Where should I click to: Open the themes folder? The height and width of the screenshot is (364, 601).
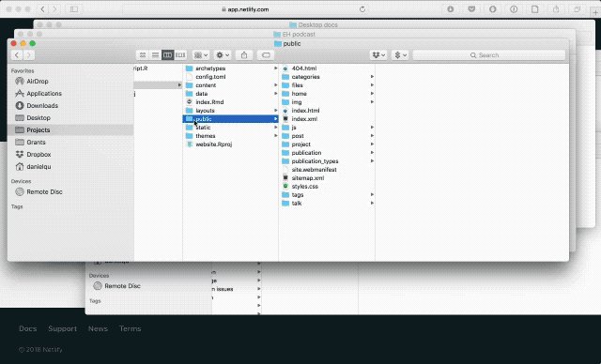[x=230, y=136]
